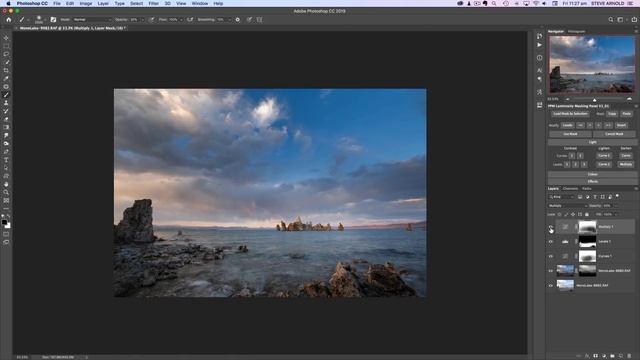Open the brush Opacity dropdown arrow

point(142,20)
